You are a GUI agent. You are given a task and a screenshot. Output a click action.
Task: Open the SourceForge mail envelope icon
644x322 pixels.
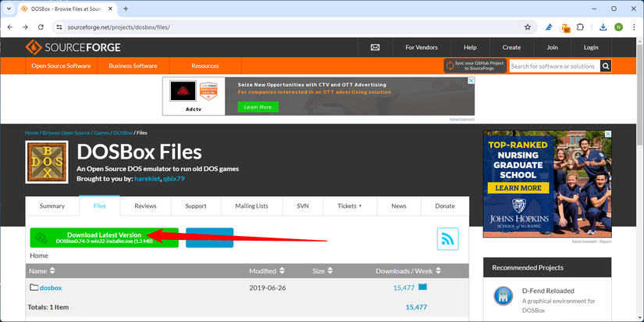(375, 47)
